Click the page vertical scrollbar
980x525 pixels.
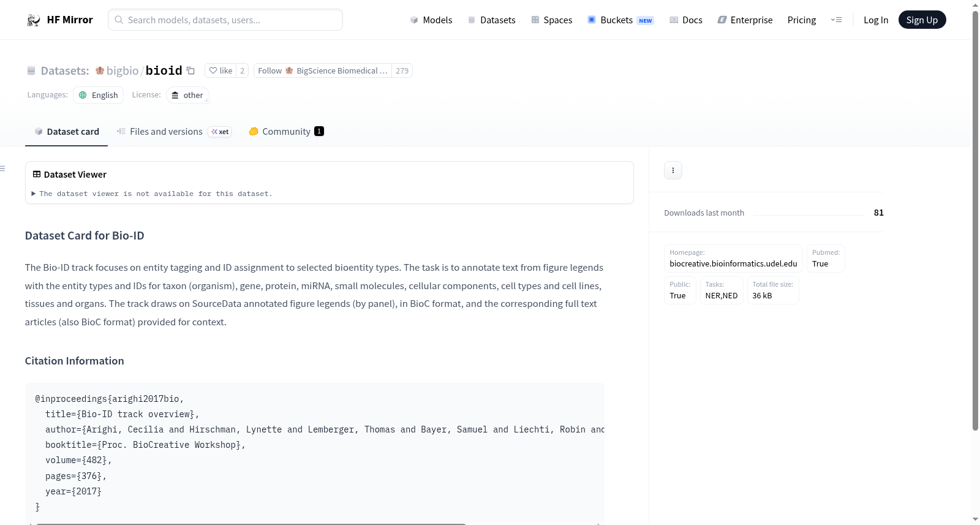(975, 221)
